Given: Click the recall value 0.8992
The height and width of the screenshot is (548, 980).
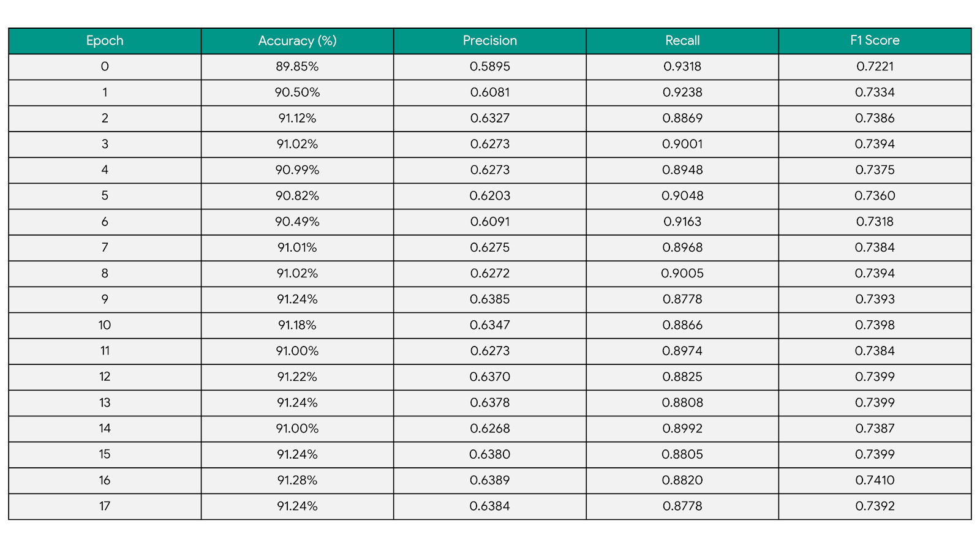Looking at the screenshot, I should (682, 429).
